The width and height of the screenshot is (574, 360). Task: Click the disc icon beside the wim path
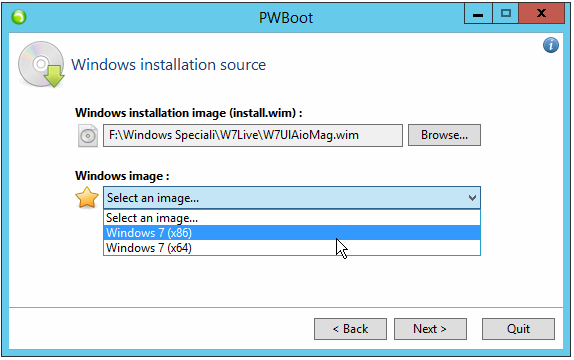tap(88, 136)
